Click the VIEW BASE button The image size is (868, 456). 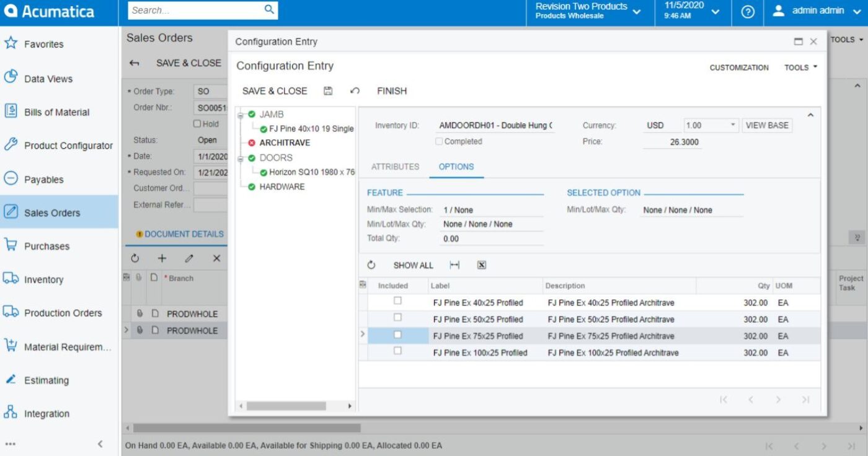[768, 125]
